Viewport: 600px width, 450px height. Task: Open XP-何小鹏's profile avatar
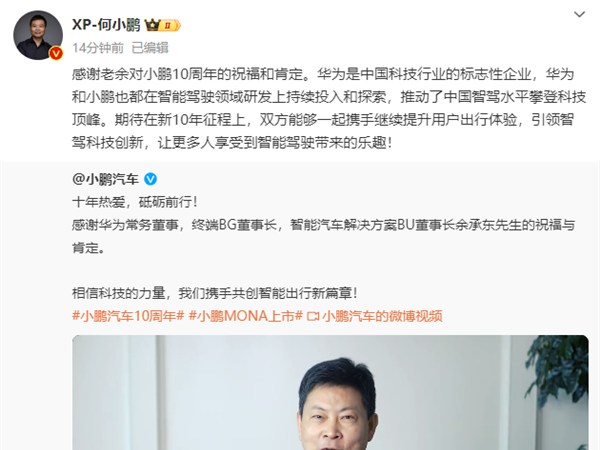[38, 35]
